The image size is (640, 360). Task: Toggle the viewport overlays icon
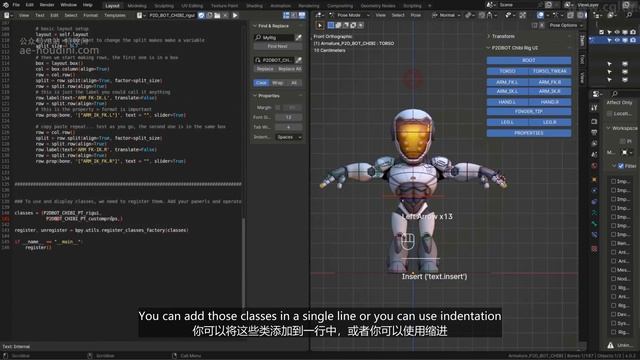[540, 15]
